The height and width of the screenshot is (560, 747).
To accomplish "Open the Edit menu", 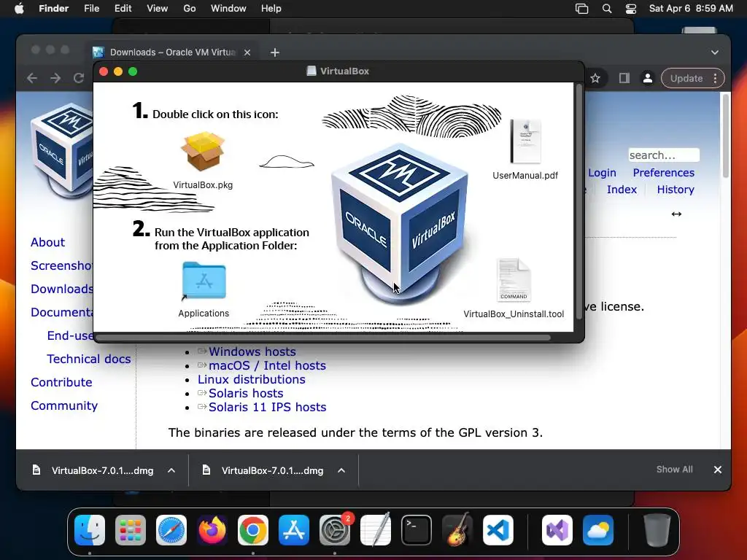I will coord(123,9).
